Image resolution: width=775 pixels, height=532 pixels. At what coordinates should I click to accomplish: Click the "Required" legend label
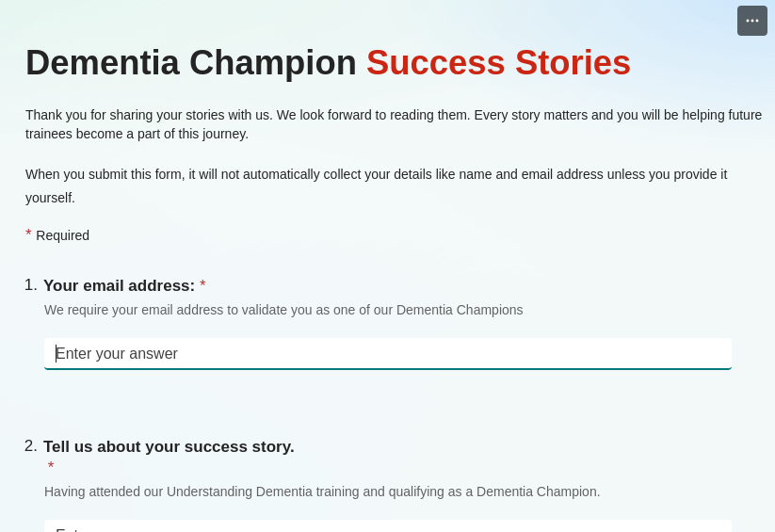62,235
